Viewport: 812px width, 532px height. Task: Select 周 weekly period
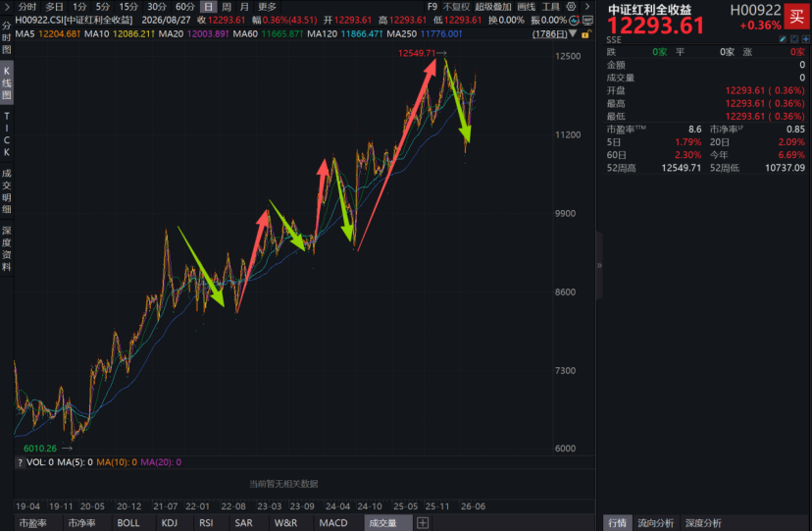(x=227, y=7)
